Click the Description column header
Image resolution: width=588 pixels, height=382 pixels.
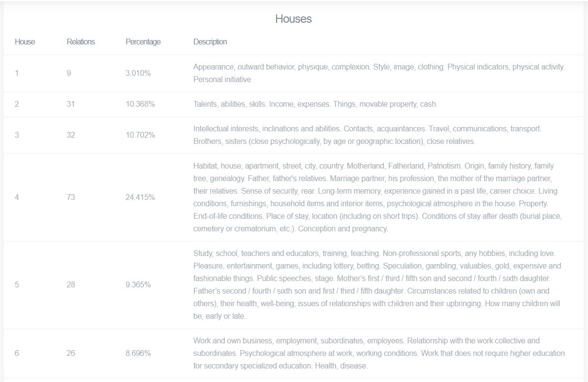click(x=210, y=42)
